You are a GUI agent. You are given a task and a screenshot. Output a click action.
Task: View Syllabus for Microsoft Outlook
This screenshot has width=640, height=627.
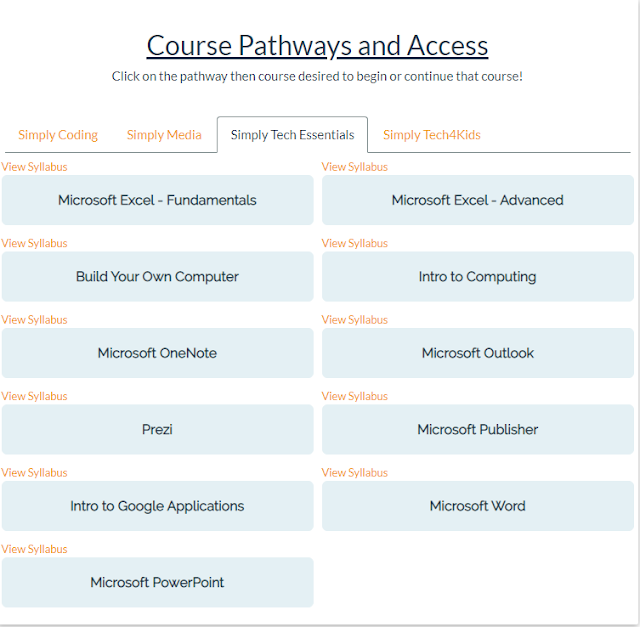click(355, 320)
